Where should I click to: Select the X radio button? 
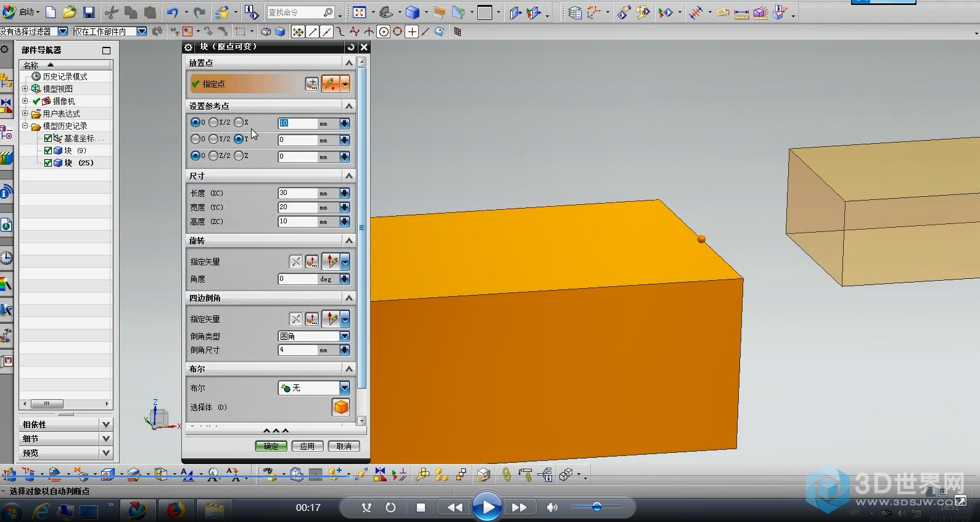[x=239, y=123]
